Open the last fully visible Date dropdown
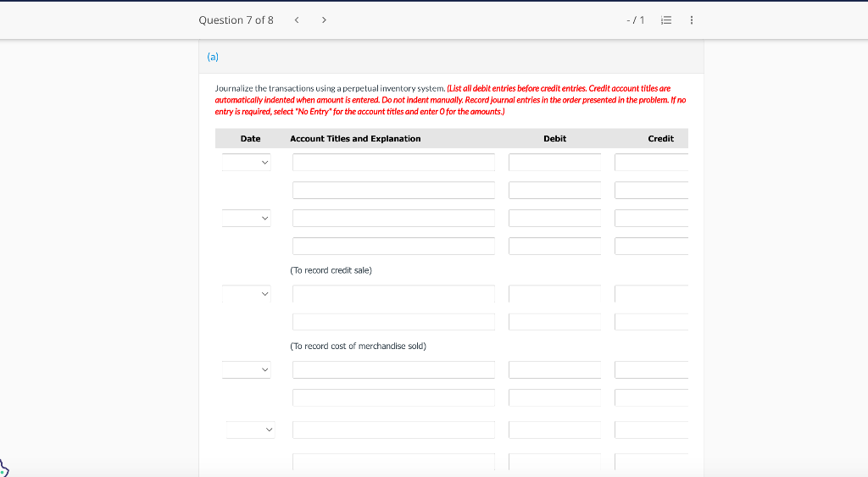868x477 pixels. tap(251, 430)
